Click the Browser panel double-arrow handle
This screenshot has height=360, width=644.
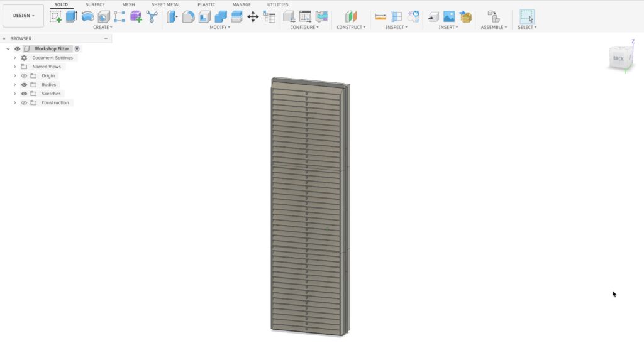(x=4, y=38)
